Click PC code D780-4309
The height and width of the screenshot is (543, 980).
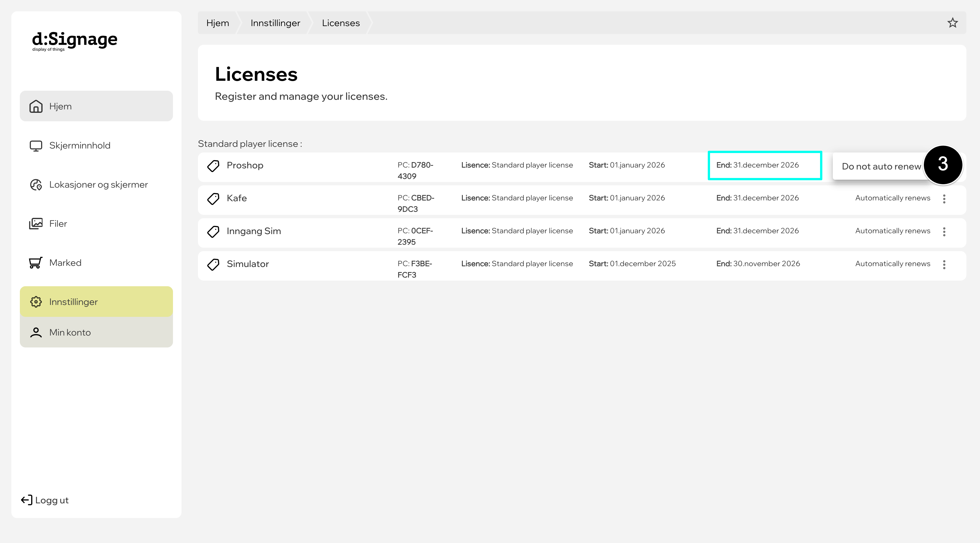point(416,171)
